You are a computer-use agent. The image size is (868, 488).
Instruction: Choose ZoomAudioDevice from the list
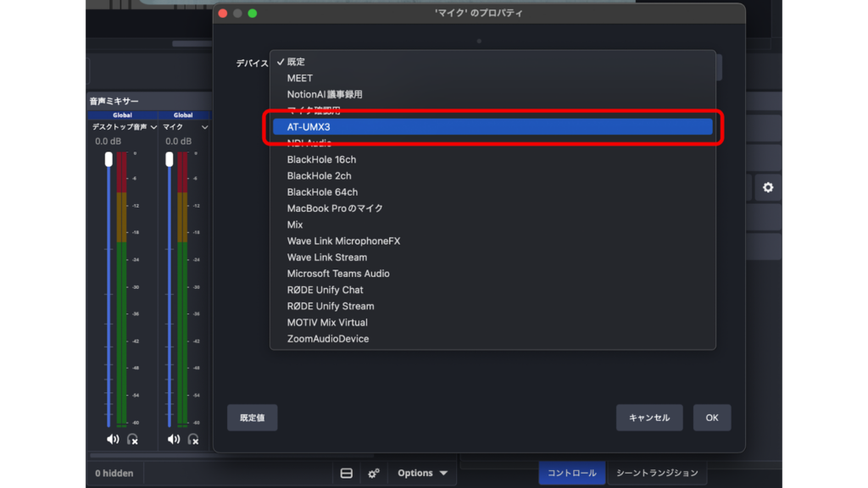pos(327,339)
